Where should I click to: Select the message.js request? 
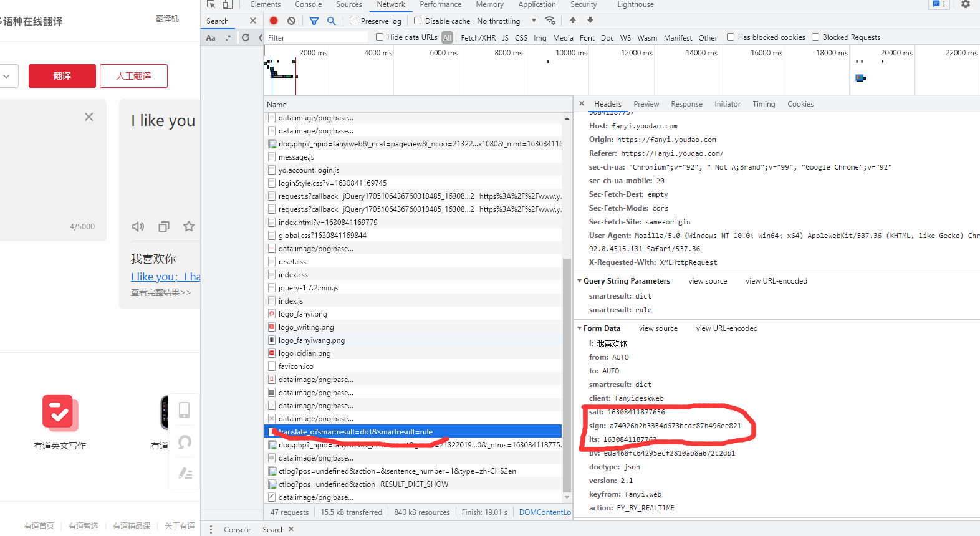coord(413,157)
